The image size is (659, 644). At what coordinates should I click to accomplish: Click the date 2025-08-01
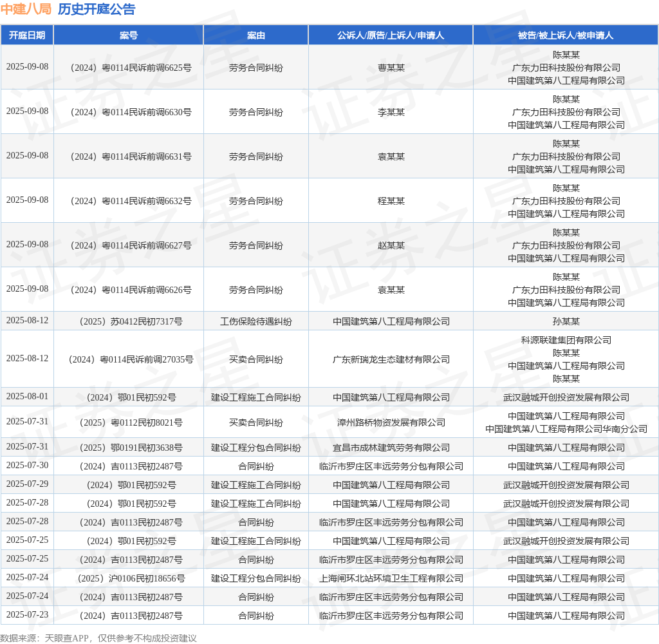coord(27,397)
